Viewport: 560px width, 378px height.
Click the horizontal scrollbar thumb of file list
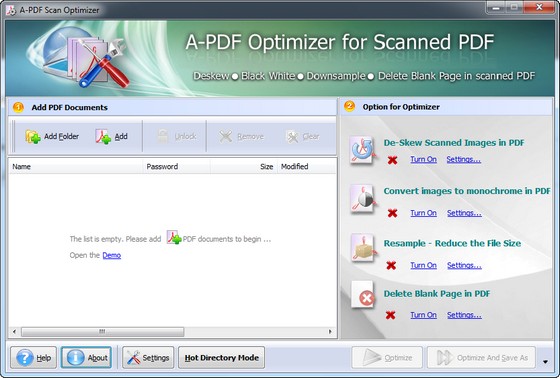point(102,332)
